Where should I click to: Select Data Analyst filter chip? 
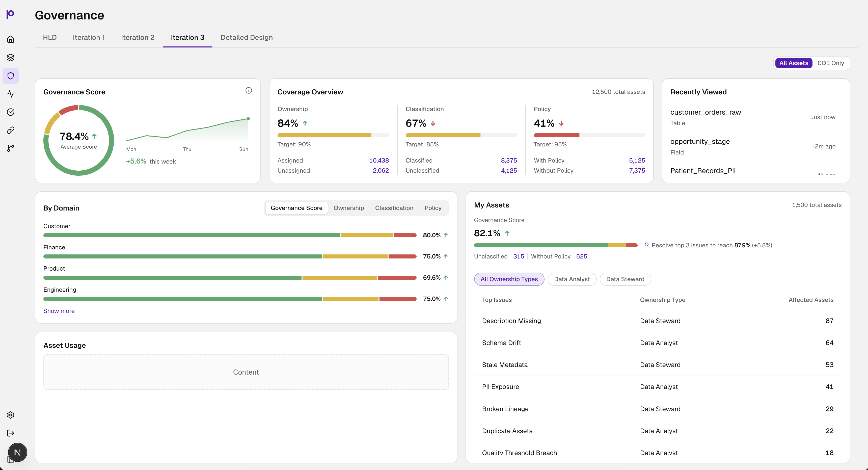[x=572, y=279]
